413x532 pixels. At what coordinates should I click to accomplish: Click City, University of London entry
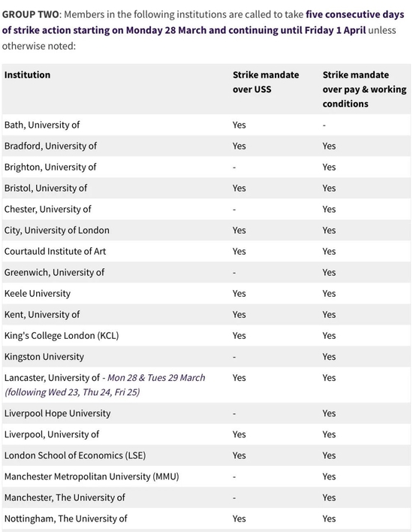(x=57, y=230)
